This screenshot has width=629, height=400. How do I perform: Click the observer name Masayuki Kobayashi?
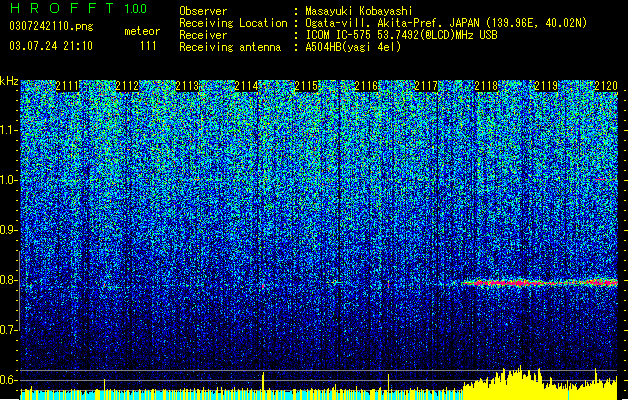(359, 11)
